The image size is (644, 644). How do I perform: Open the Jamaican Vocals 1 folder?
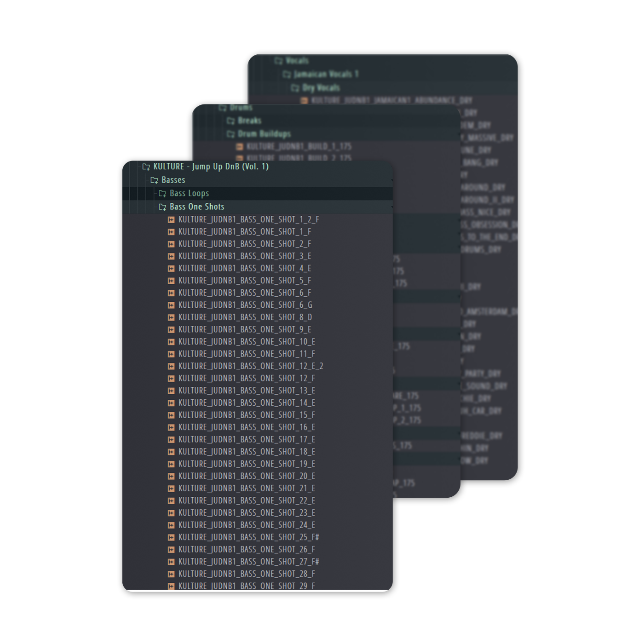tap(326, 74)
